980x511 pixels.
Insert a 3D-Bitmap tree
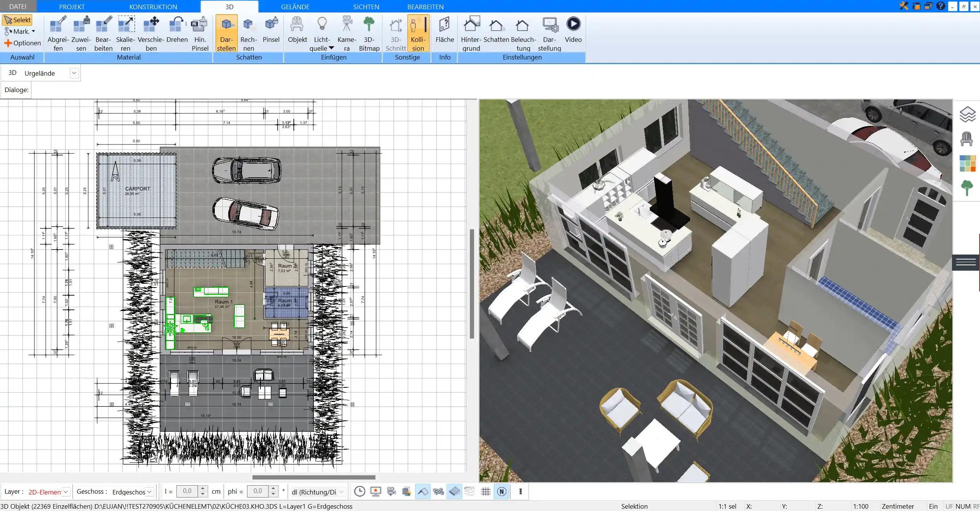[369, 33]
